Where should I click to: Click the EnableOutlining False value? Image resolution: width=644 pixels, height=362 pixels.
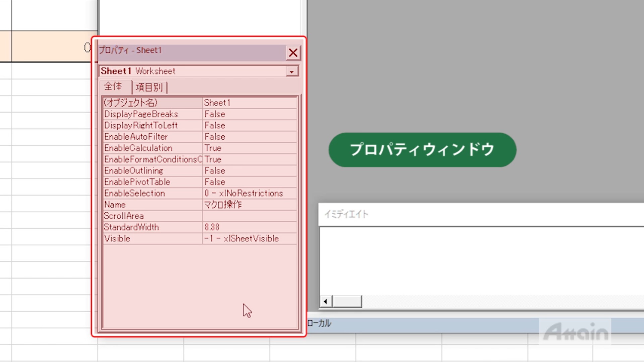pos(250,171)
